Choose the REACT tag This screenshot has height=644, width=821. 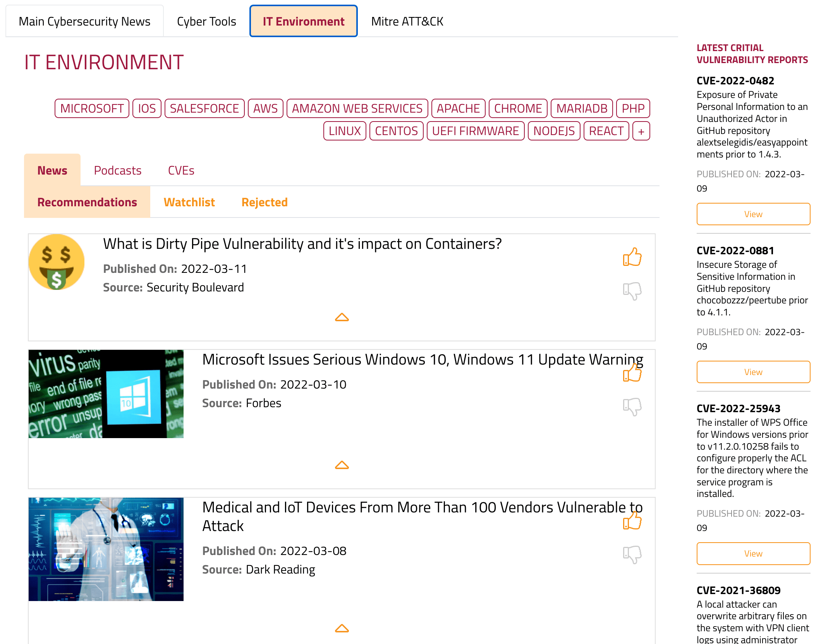click(x=606, y=131)
